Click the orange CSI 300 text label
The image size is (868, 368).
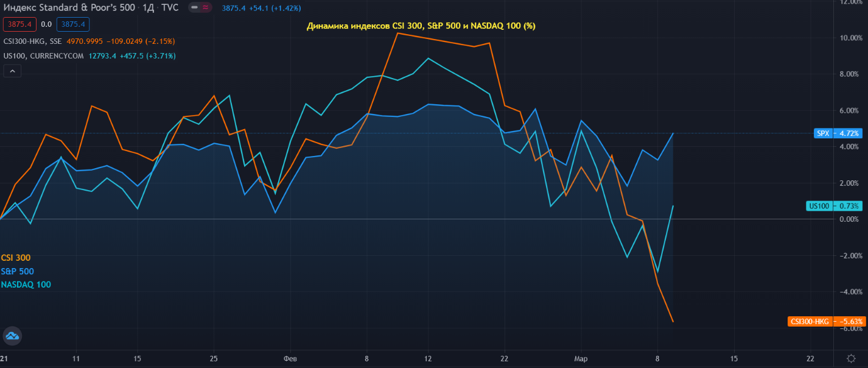click(16, 258)
